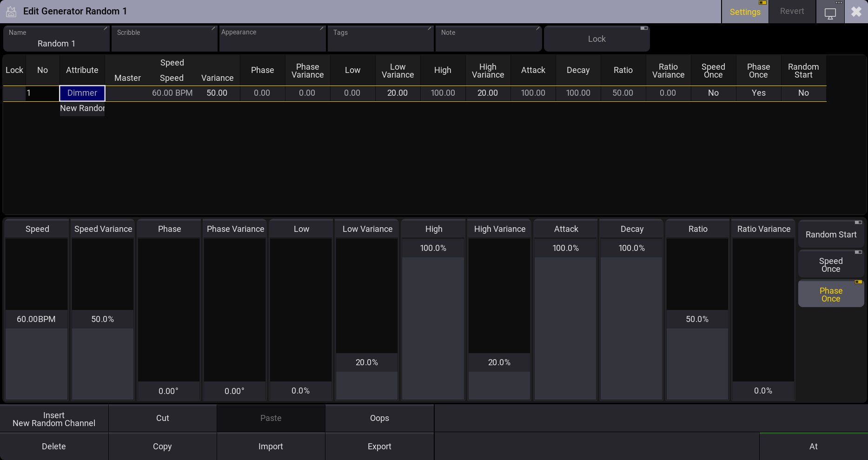
Task: Click the Scribble field
Action: point(164,39)
